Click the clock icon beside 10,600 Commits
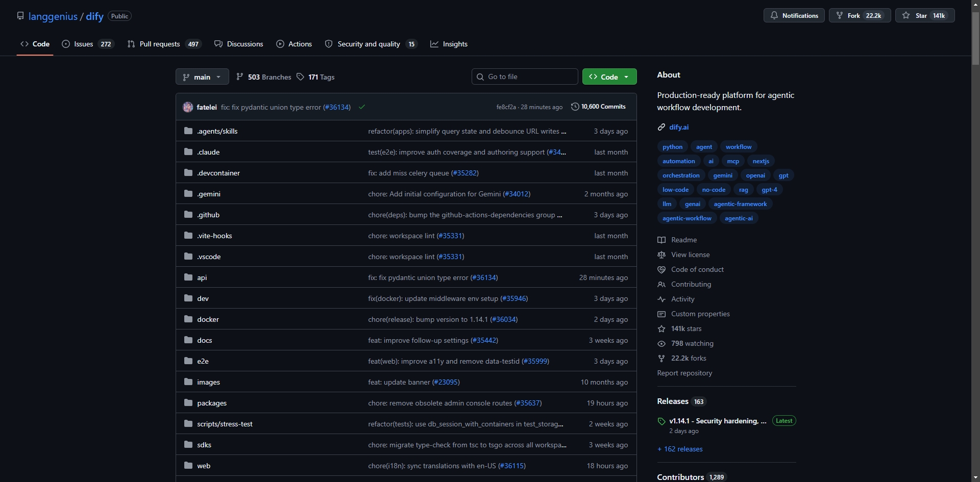 click(x=575, y=107)
